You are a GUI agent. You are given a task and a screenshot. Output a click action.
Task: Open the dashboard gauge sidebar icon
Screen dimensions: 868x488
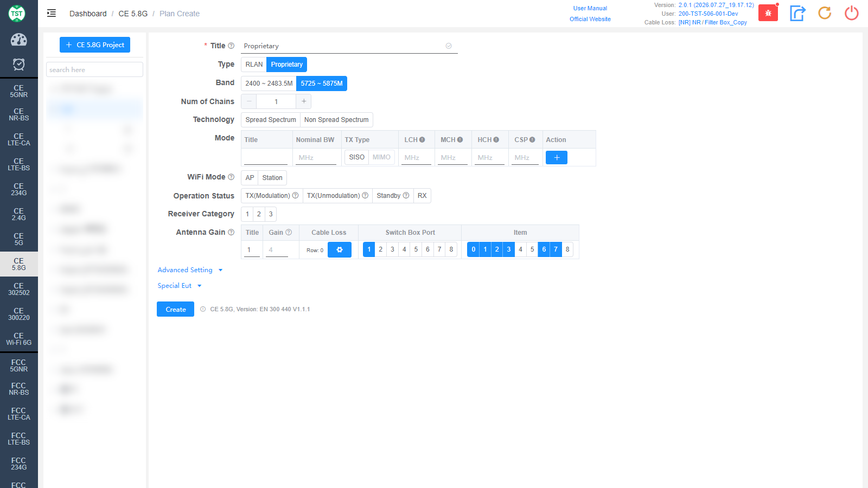[x=18, y=40]
